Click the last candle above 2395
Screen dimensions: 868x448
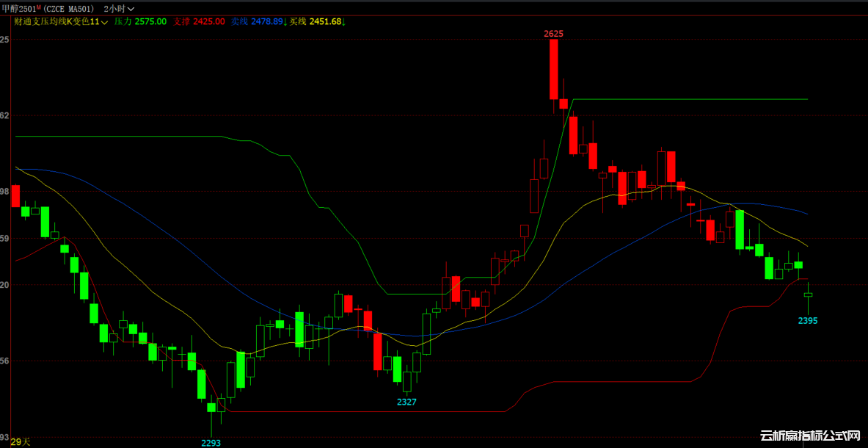coord(809,295)
